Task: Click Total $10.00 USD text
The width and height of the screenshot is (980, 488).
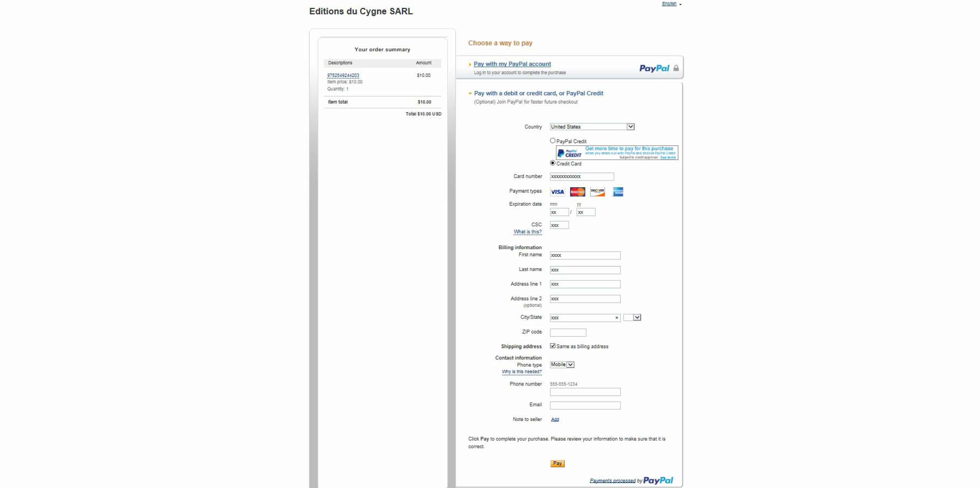Action: pyautogui.click(x=424, y=114)
